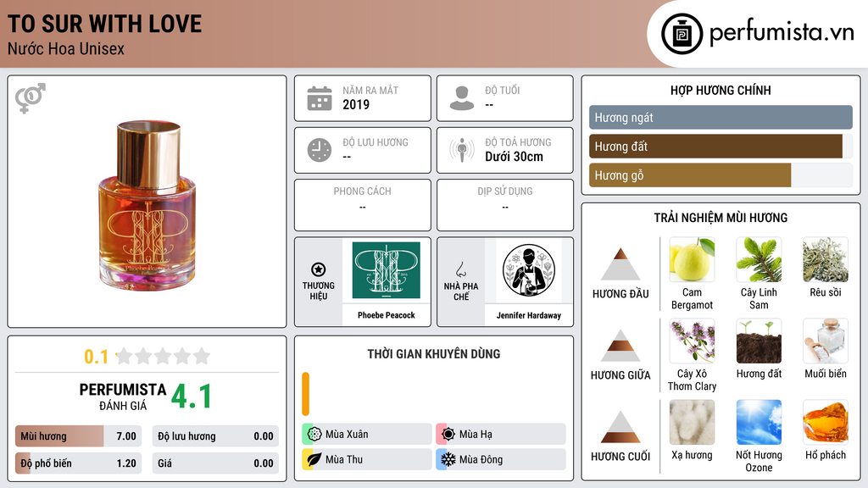Click the Mùi hương 7.00 rating bar
This screenshot has height=488, width=868.
point(78,436)
